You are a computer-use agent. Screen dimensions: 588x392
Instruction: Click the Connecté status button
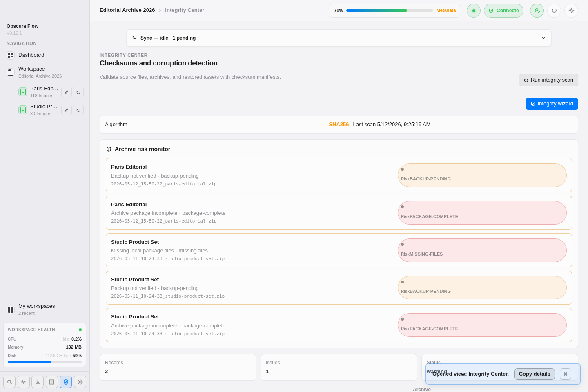(503, 11)
